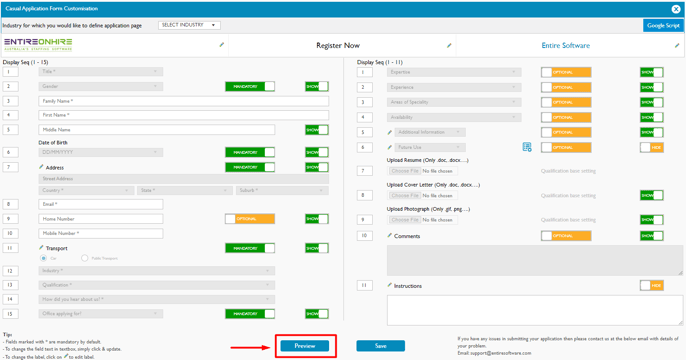
Task: Click the First Name text field
Action: coord(183,115)
